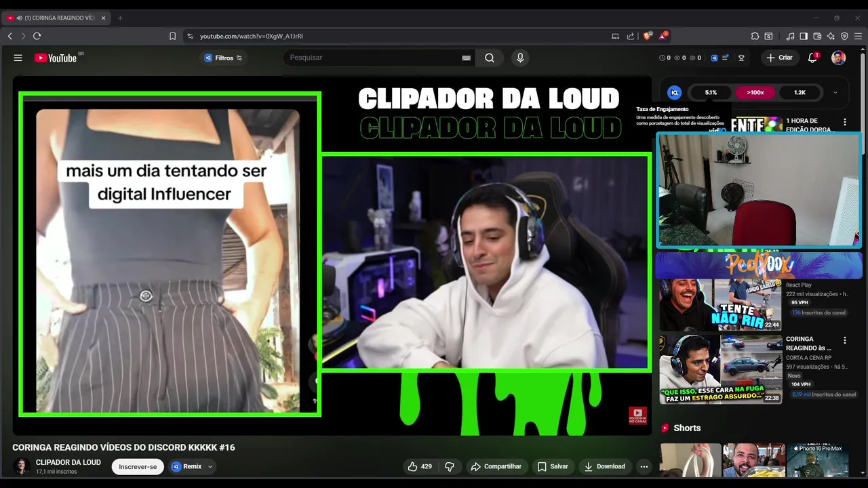Open a new browser tab
This screenshot has width=868, height=488.
click(120, 18)
